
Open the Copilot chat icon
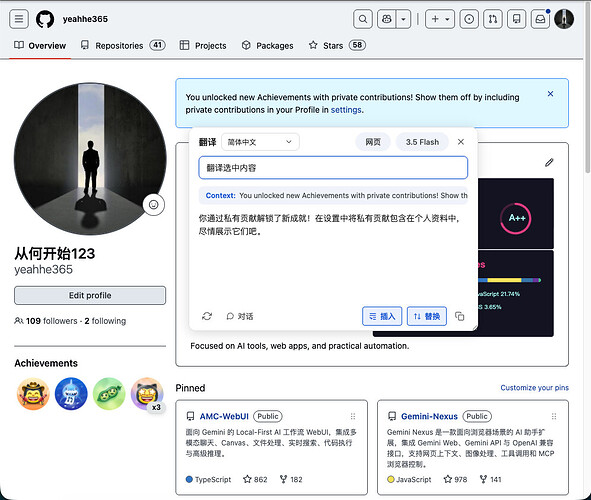(387, 19)
